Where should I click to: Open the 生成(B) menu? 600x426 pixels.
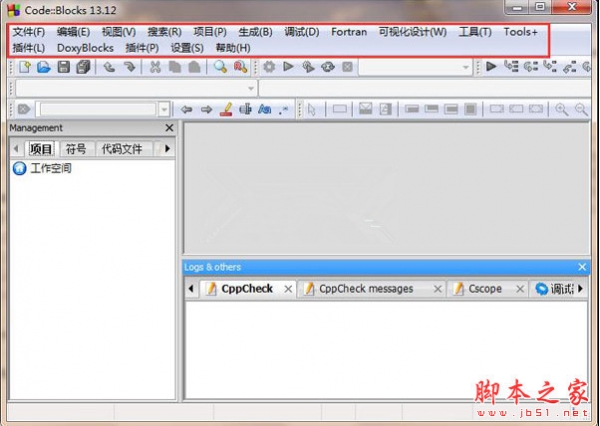pos(255,32)
